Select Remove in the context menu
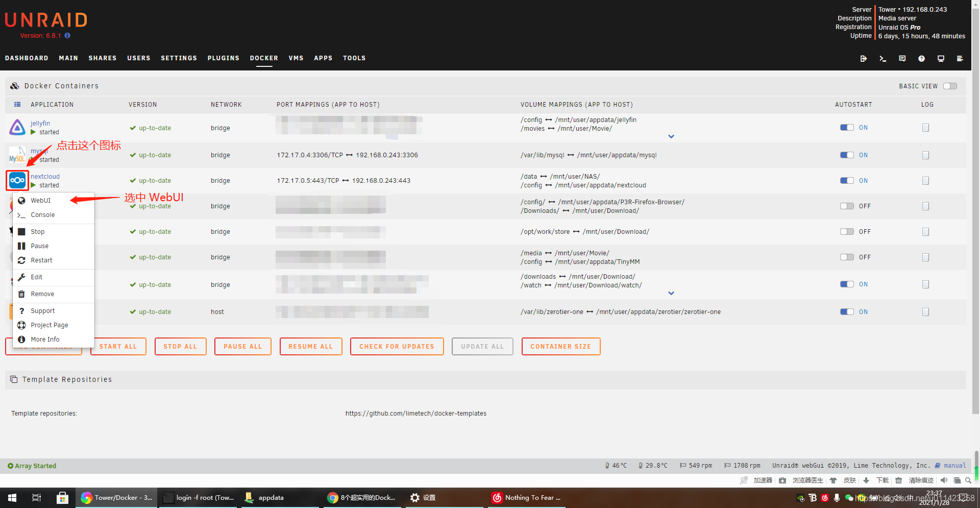980x508 pixels. pos(54,294)
